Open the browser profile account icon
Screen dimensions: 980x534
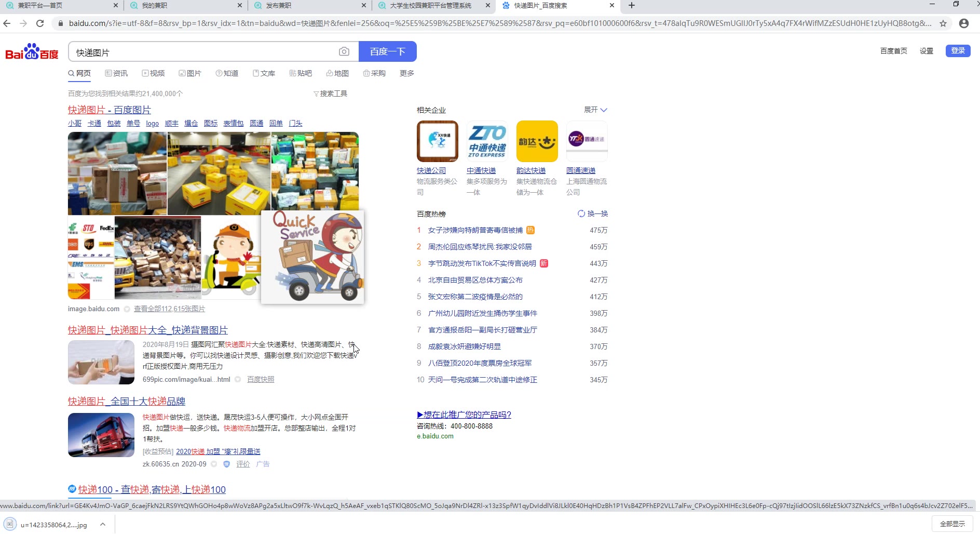pyautogui.click(x=964, y=23)
